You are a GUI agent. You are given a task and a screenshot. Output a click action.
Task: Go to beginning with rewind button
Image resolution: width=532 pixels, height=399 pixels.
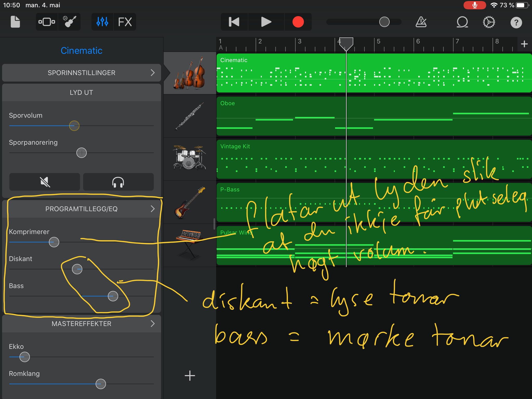(234, 22)
